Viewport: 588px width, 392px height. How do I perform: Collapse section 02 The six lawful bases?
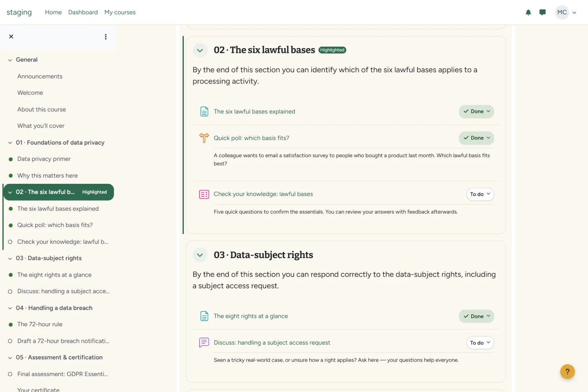tap(200, 50)
